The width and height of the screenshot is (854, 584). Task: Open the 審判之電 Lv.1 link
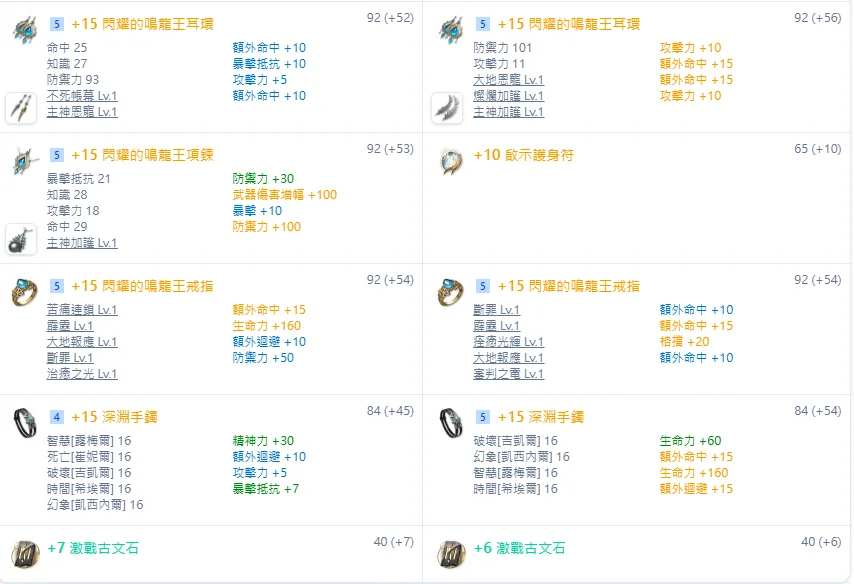click(508, 374)
